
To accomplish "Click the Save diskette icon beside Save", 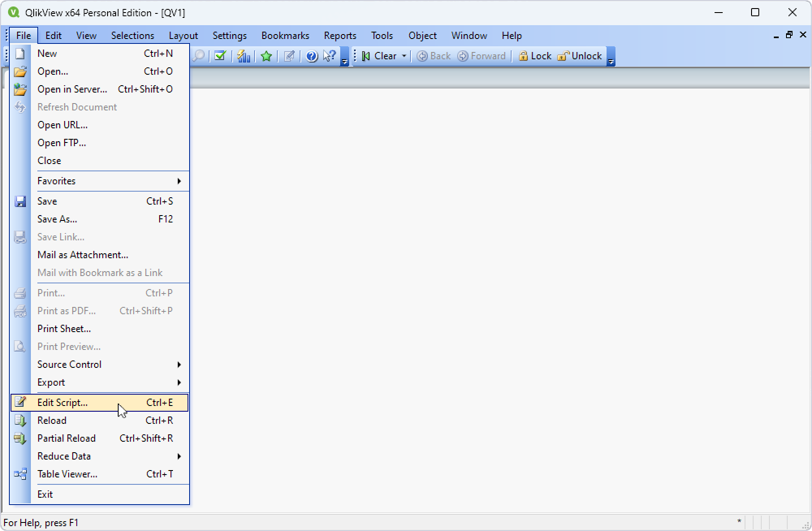I will 19,201.
